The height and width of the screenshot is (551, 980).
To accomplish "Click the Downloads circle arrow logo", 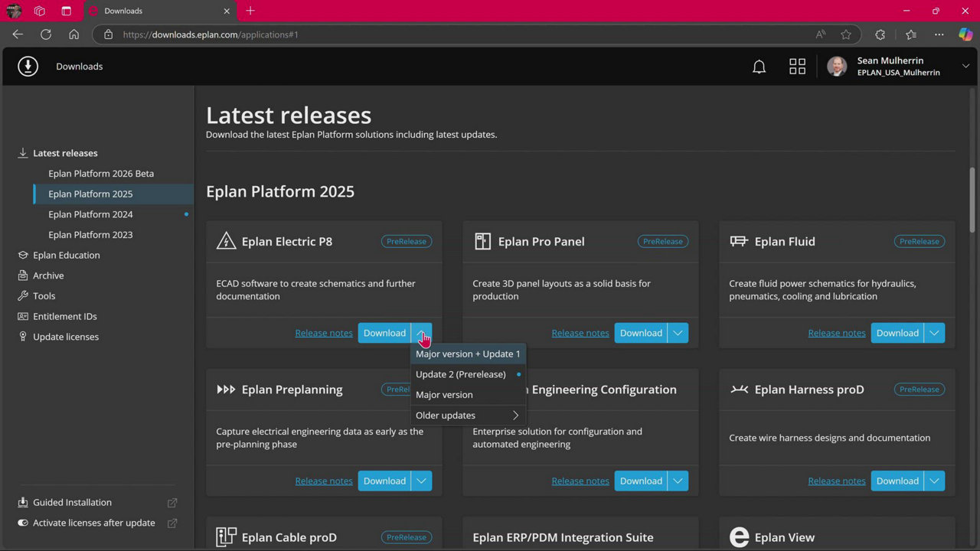I will pos(28,67).
